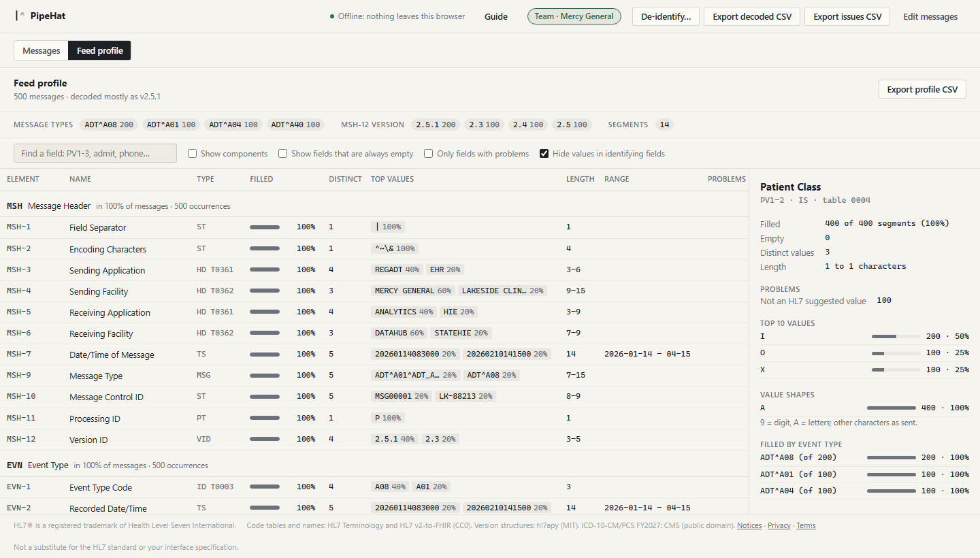Click the 2.5.1 200 version chip
The width and height of the screenshot is (980, 558).
coord(436,125)
